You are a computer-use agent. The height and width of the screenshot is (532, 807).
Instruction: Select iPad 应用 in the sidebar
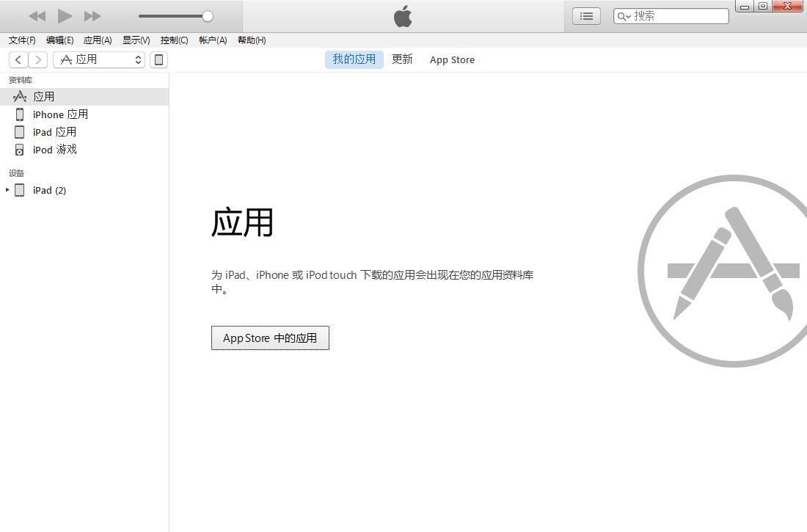click(x=84, y=132)
